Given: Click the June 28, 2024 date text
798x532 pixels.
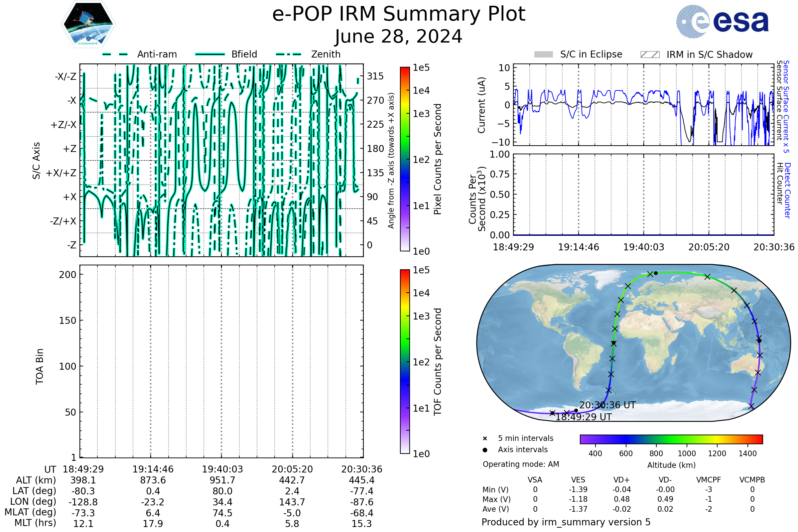Looking at the screenshot, I should click(x=399, y=37).
